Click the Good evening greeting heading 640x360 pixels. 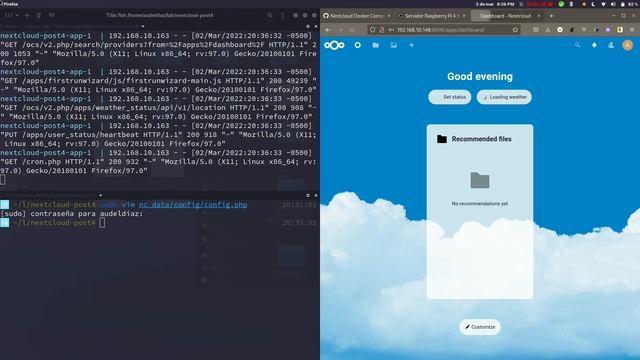(x=480, y=76)
